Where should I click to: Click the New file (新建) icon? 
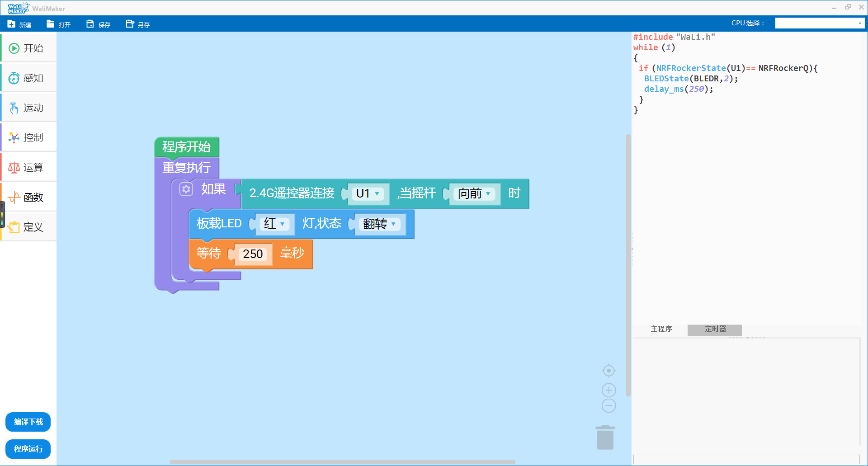point(12,24)
